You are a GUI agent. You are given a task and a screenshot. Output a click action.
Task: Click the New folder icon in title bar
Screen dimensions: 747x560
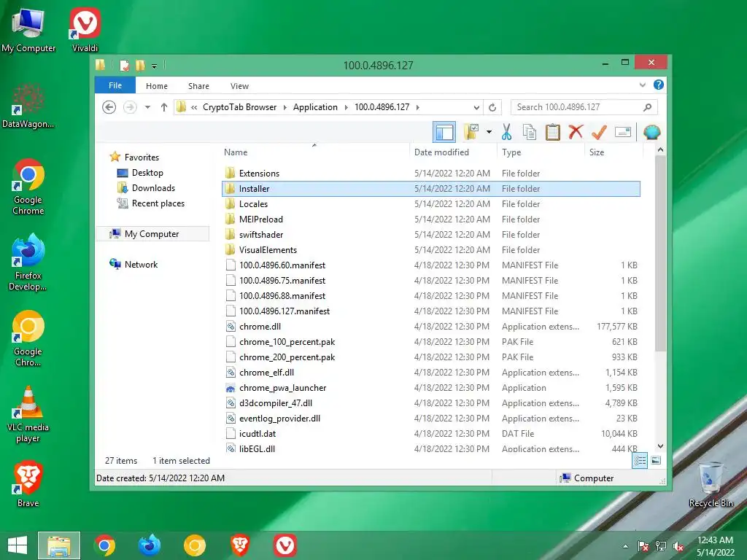point(140,65)
